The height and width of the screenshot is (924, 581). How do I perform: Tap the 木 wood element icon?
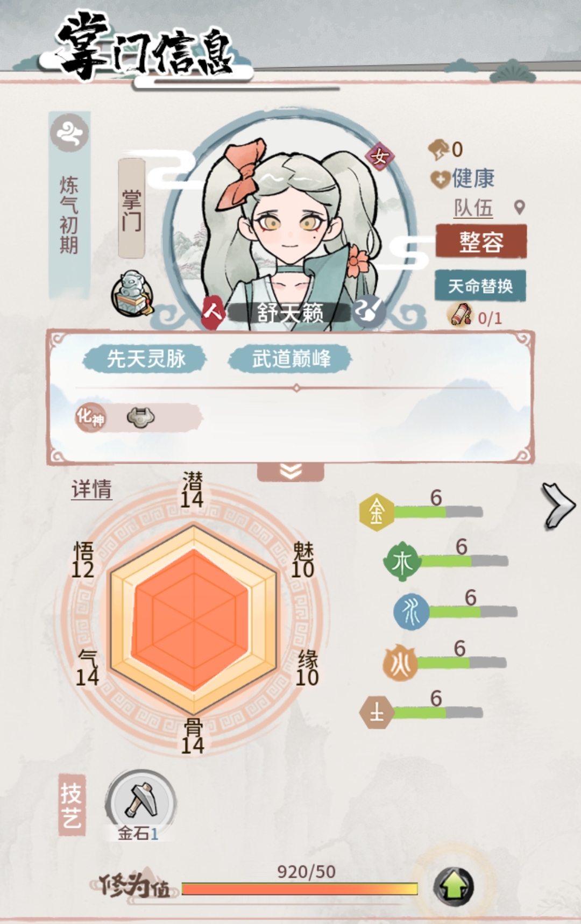[x=402, y=561]
